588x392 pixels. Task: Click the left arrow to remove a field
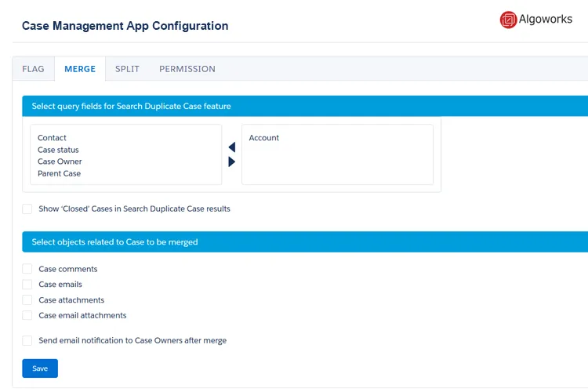232,147
